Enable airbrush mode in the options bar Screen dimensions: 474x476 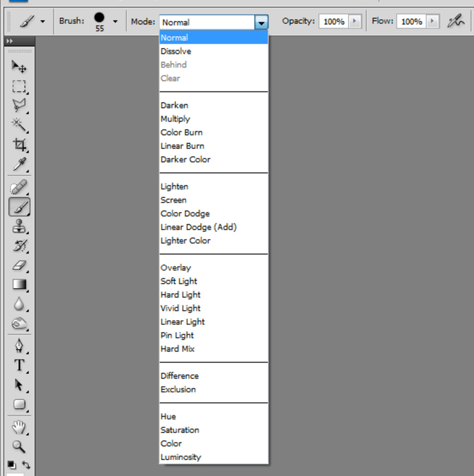tap(456, 21)
